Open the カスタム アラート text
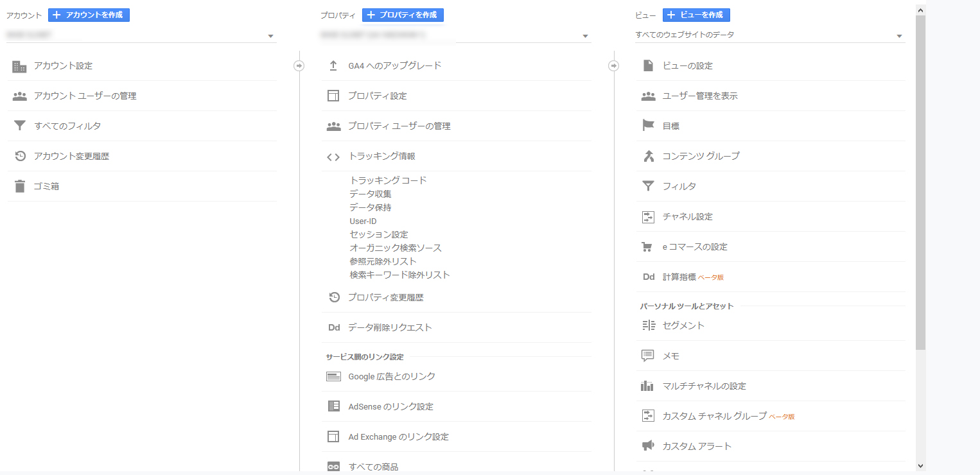 697,446
